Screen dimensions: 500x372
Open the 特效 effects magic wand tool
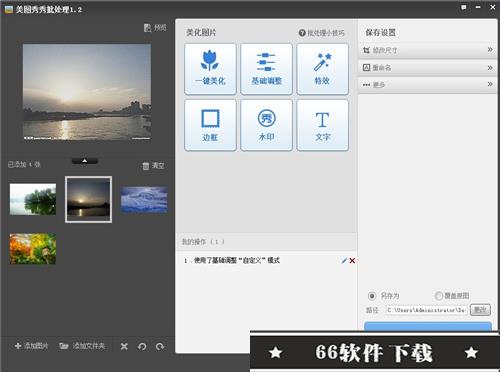(322, 69)
